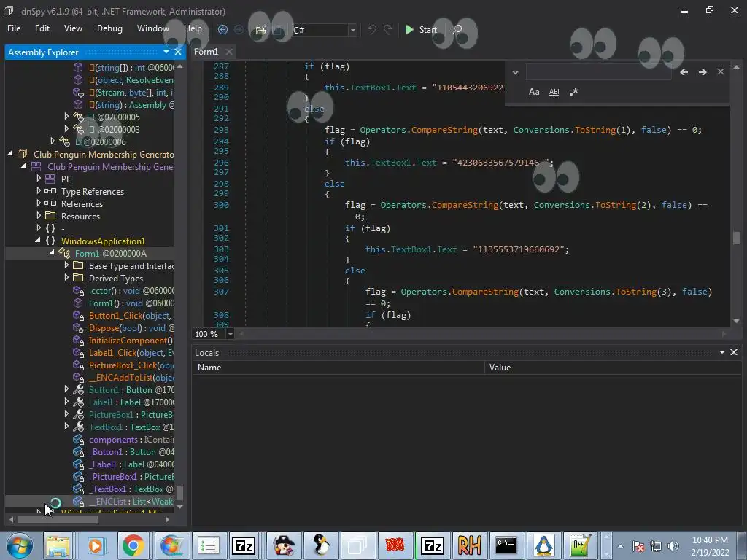Open Assembly Explorer panel options arrow

coord(166,52)
